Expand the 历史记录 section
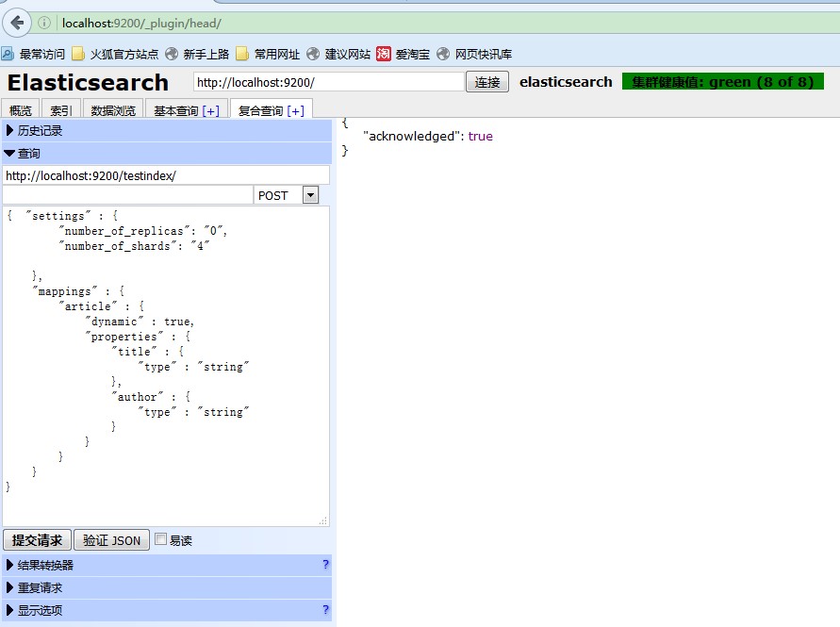The width and height of the screenshot is (840, 627). click(167, 131)
